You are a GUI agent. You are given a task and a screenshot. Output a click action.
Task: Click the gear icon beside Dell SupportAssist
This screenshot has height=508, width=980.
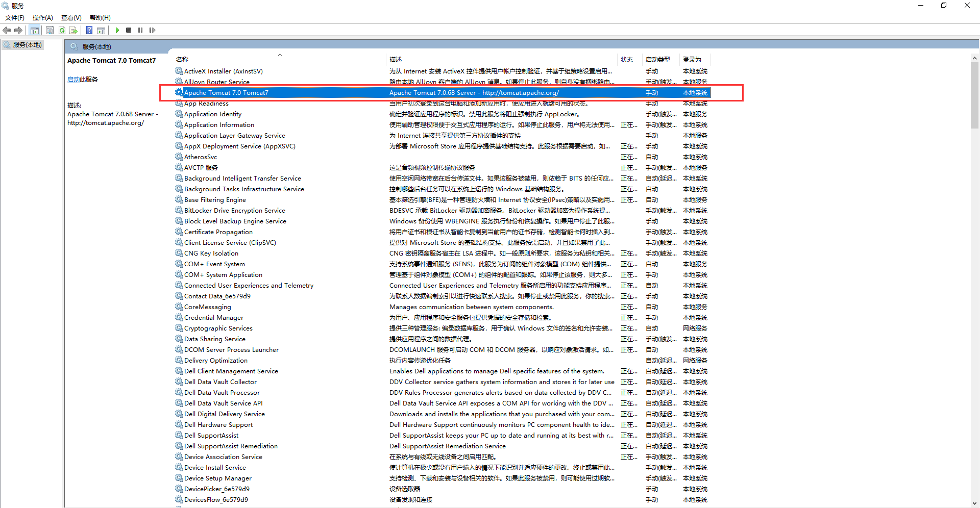(179, 435)
